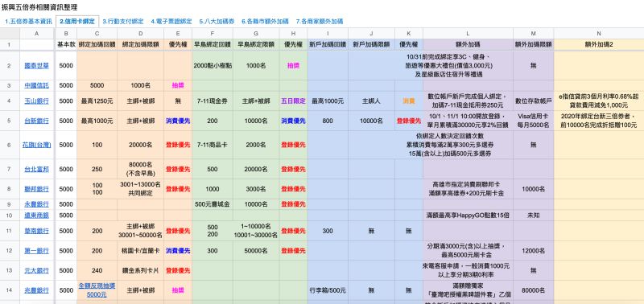Open the 遠東商銀 link
Image resolution: width=644 pixels, height=304 pixels.
pos(36,216)
